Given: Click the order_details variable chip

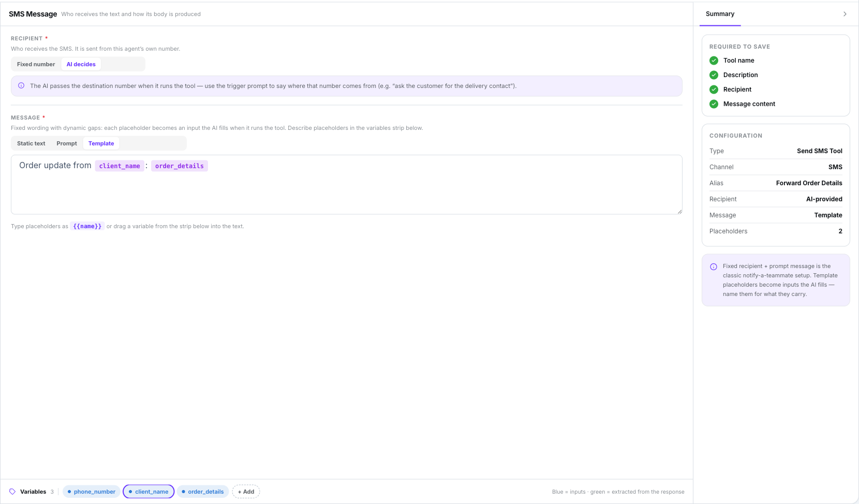Looking at the screenshot, I should (203, 492).
